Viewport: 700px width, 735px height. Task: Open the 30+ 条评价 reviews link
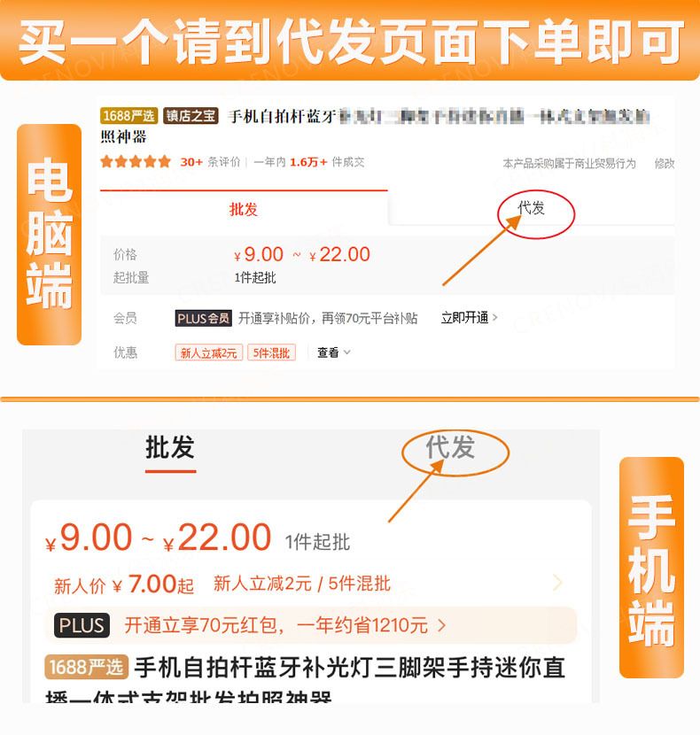coord(210,162)
